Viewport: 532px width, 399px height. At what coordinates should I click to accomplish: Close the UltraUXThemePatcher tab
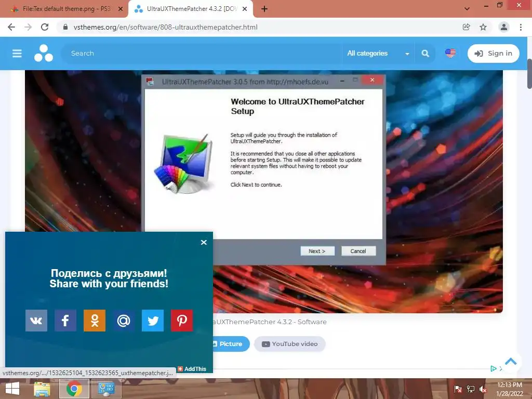245,9
